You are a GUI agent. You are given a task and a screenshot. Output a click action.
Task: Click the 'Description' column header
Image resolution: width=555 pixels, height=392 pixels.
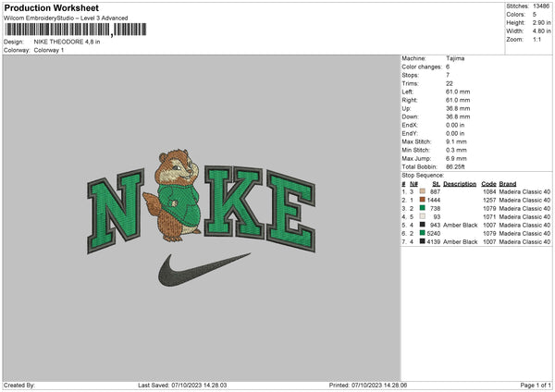[x=460, y=184]
